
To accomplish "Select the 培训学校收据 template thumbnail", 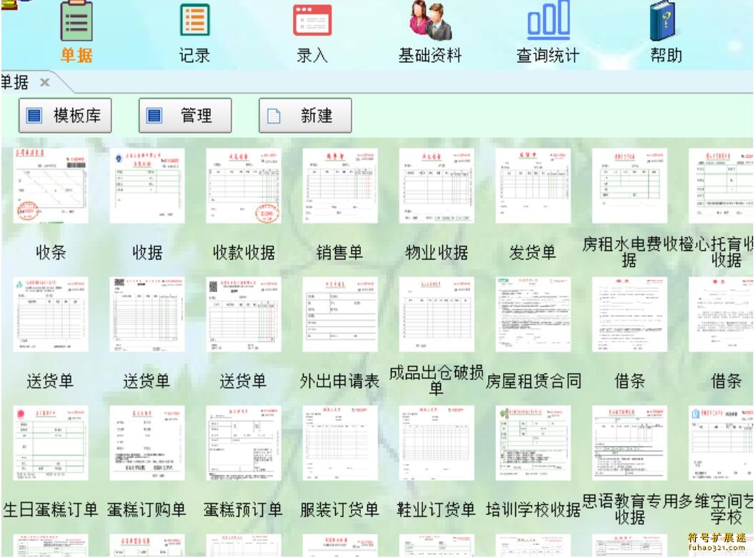I will pyautogui.click(x=533, y=443).
